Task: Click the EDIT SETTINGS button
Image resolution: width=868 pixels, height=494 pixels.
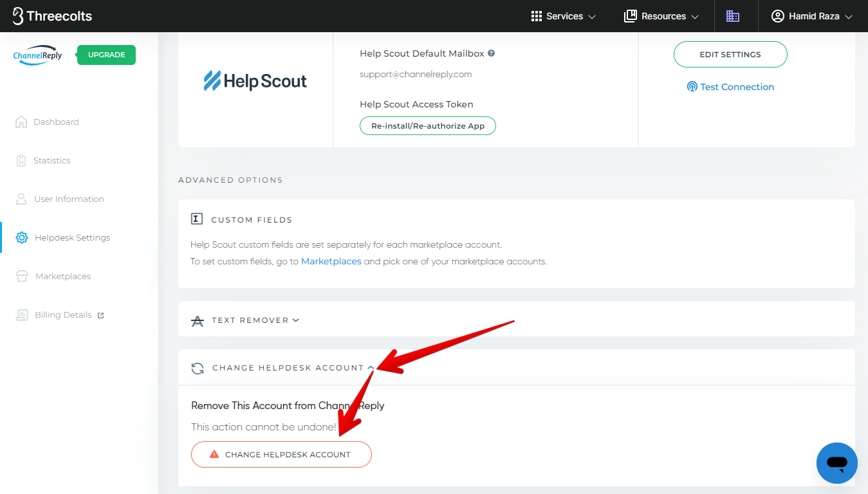Action: [x=730, y=55]
